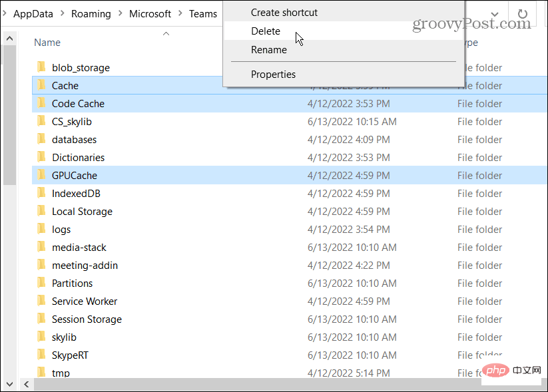
Task: Click the vertical scrollbar thumb
Action: tap(10, 115)
